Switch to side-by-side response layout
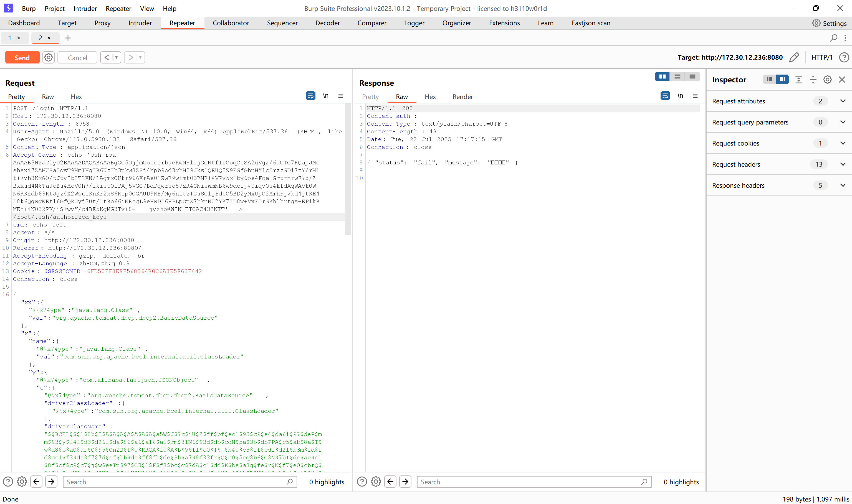Screen dimensions: 852x504 (x=662, y=77)
